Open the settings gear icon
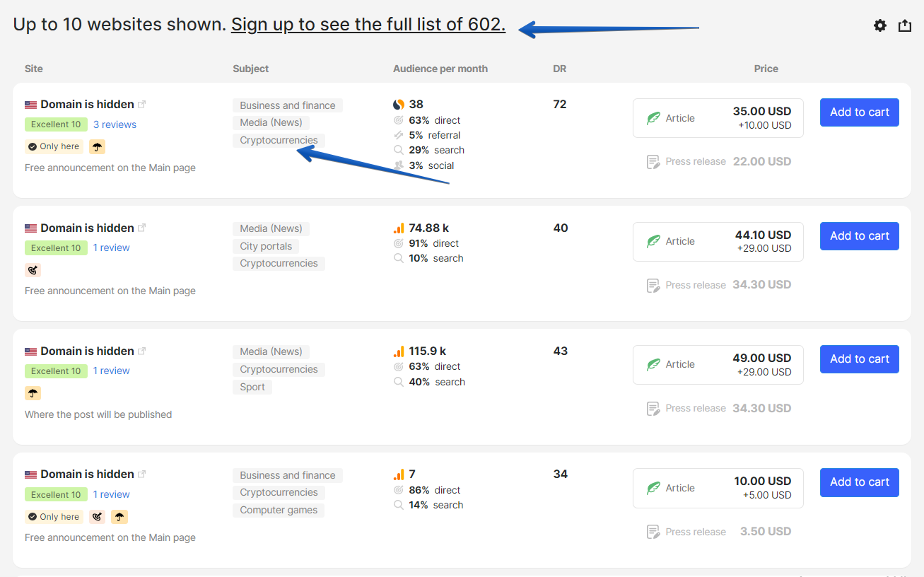The image size is (924, 577). tap(879, 25)
